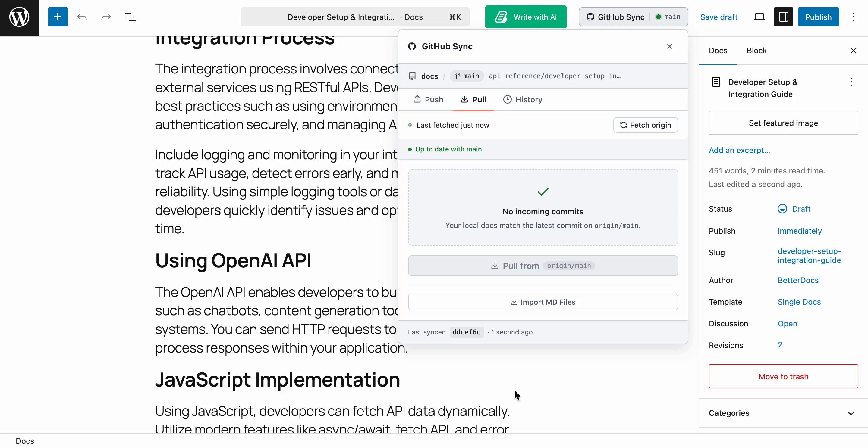Toggle the settings sidebar icon
The width and height of the screenshot is (868, 448).
pyautogui.click(x=783, y=17)
